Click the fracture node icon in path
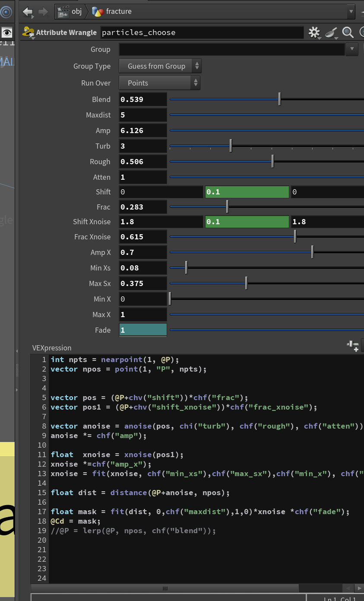The width and height of the screenshot is (364, 601). [98, 12]
